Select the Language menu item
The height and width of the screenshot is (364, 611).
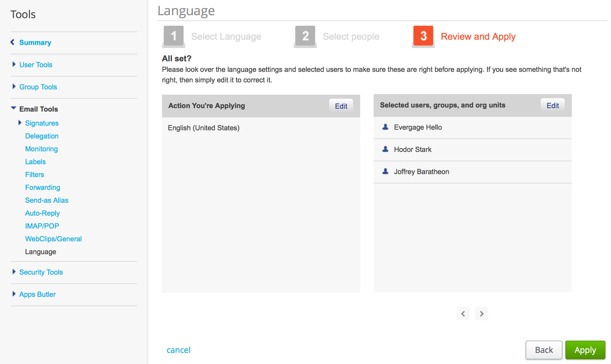[41, 252]
